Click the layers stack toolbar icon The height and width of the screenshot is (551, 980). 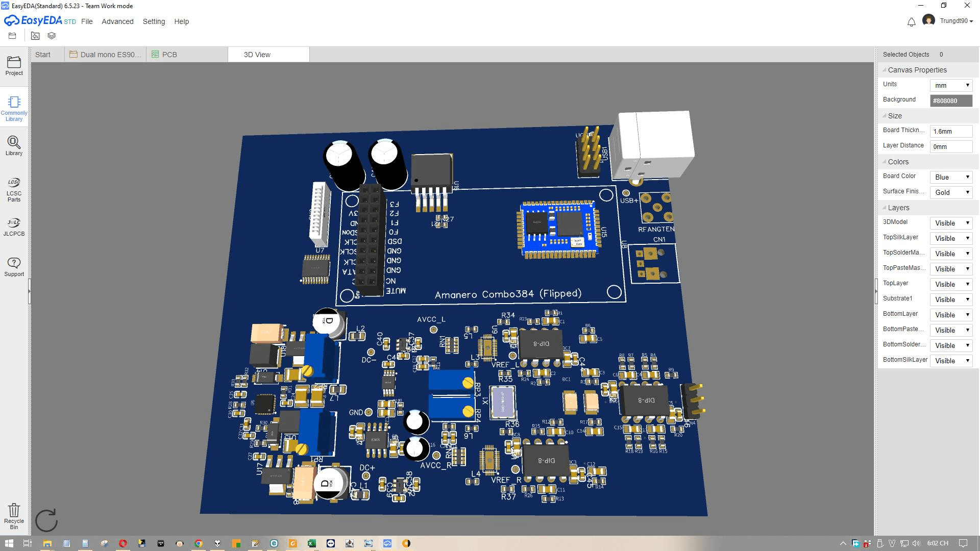[x=52, y=36]
